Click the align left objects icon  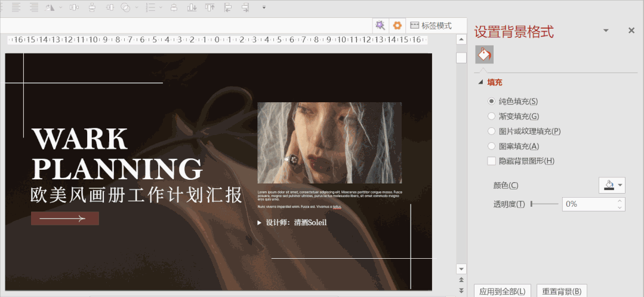[x=228, y=7]
